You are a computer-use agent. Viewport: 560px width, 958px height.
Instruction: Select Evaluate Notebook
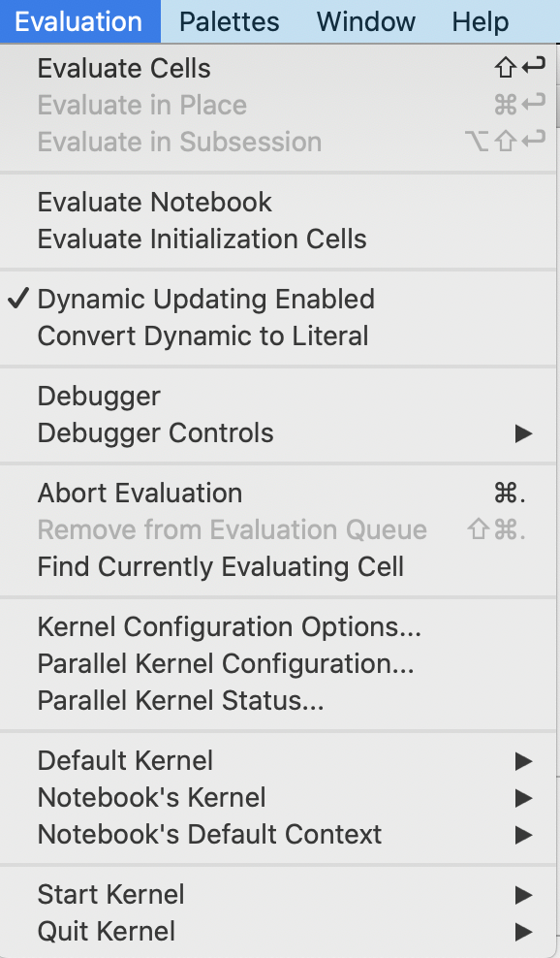tap(154, 202)
